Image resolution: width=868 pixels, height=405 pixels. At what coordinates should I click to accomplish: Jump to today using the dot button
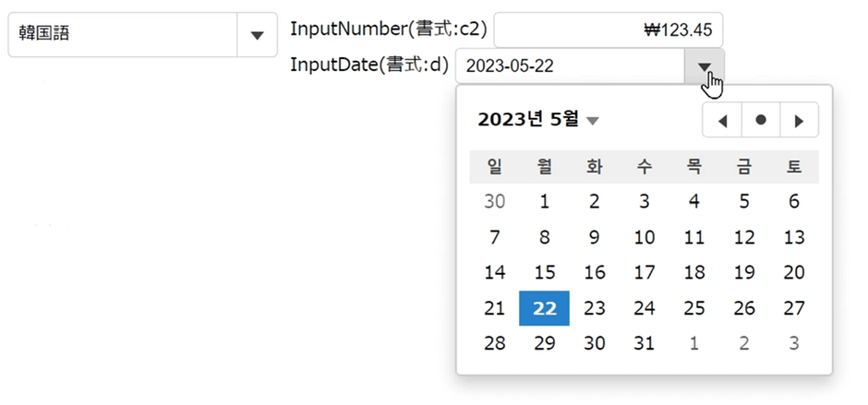(761, 120)
